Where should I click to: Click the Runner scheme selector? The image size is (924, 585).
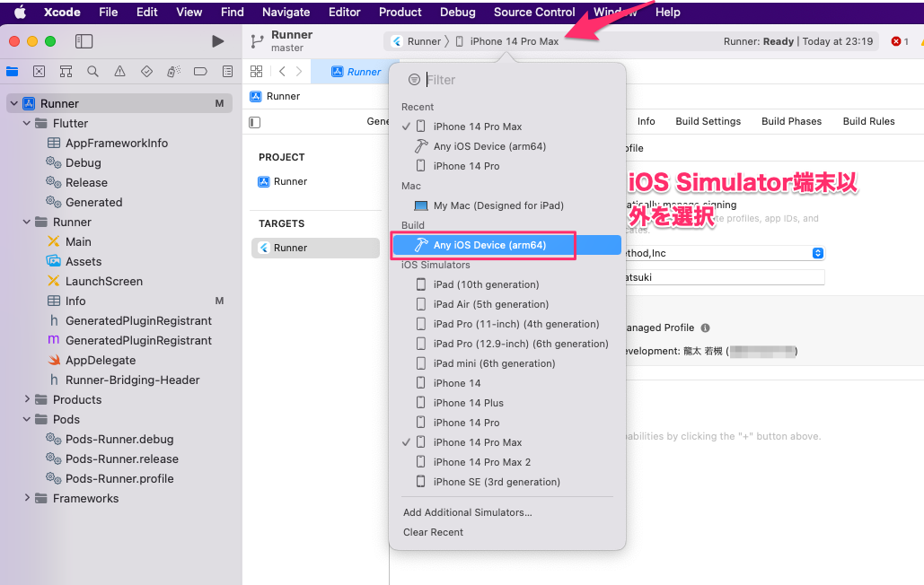pyautogui.click(x=417, y=41)
